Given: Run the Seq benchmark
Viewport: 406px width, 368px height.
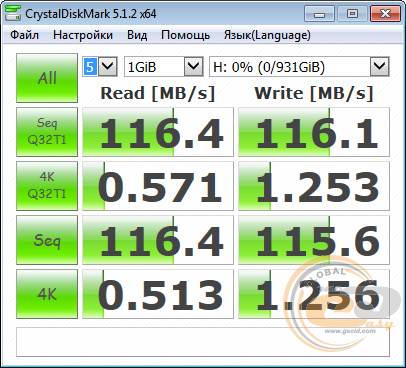Looking at the screenshot, I should (47, 240).
